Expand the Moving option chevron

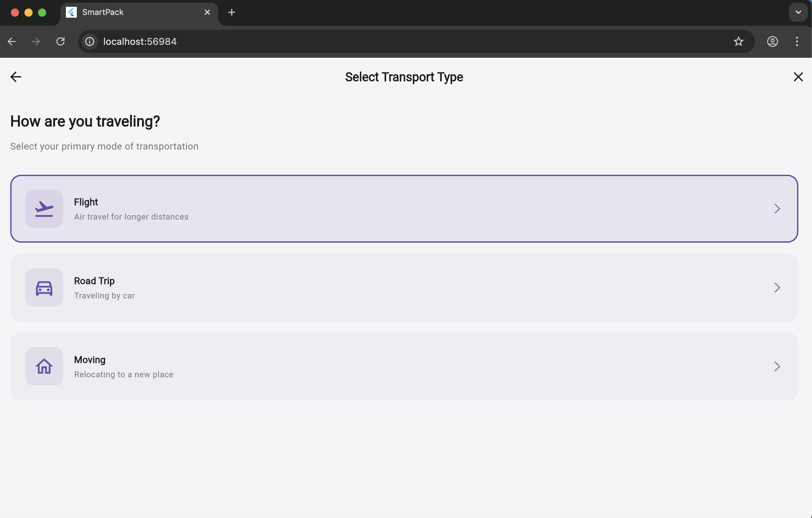777,366
